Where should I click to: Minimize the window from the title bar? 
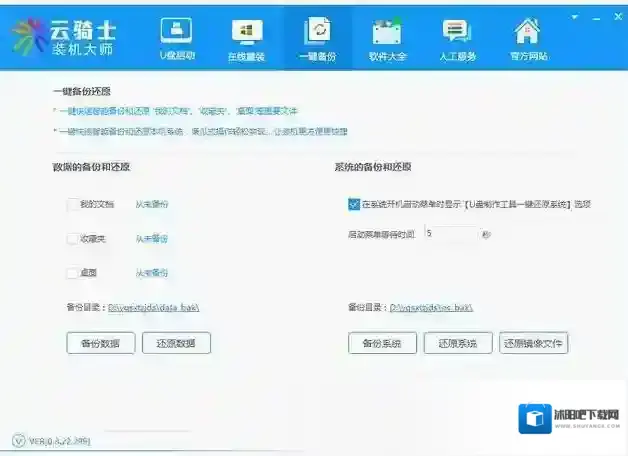596,18
